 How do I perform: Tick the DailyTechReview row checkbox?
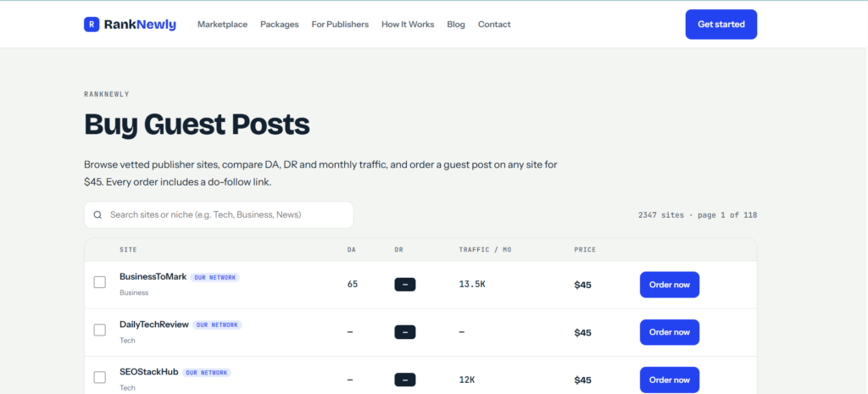100,330
